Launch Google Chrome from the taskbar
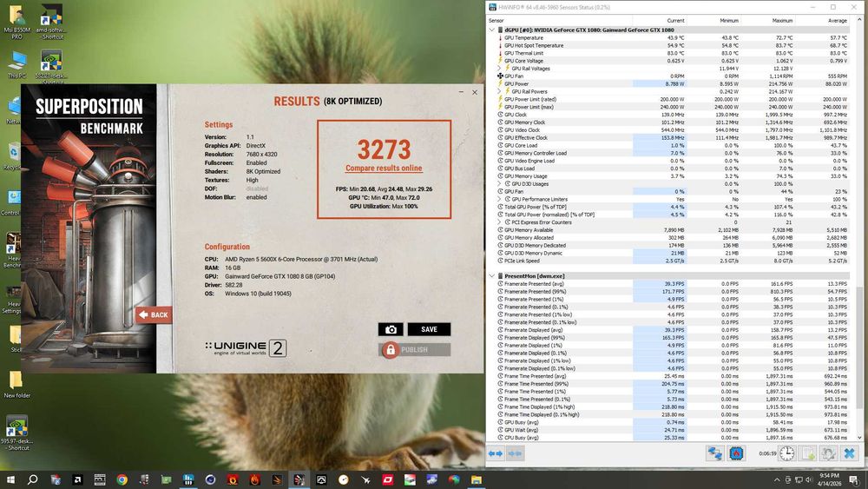The height and width of the screenshot is (489, 868). point(122,479)
